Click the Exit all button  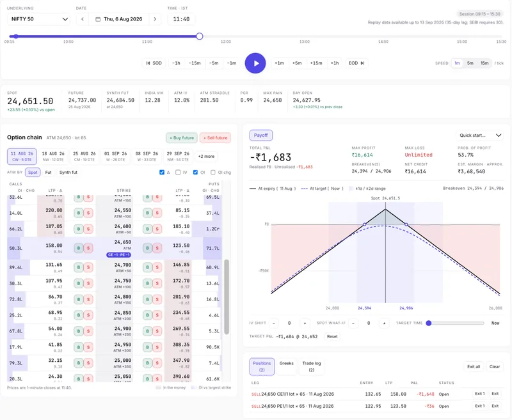tap(474, 366)
